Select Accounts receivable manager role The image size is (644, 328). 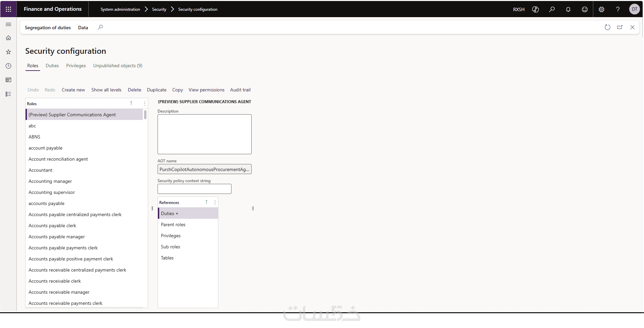(84, 292)
